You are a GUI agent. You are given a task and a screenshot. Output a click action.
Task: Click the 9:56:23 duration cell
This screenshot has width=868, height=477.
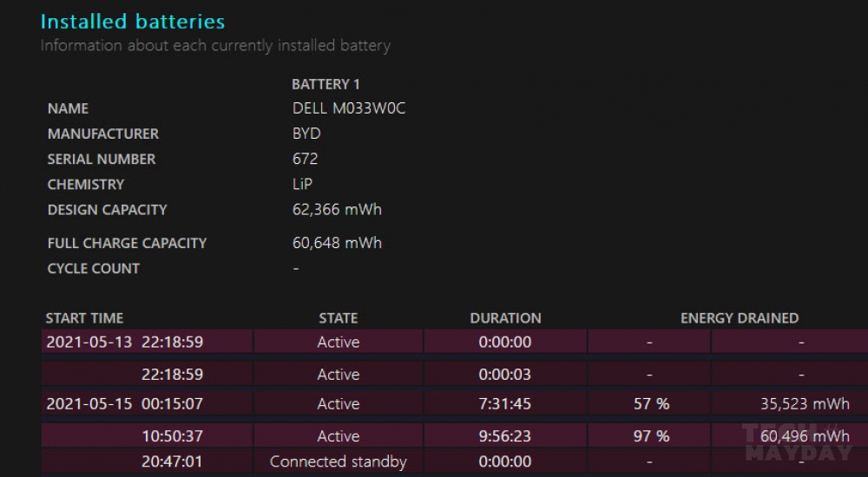[x=505, y=436]
